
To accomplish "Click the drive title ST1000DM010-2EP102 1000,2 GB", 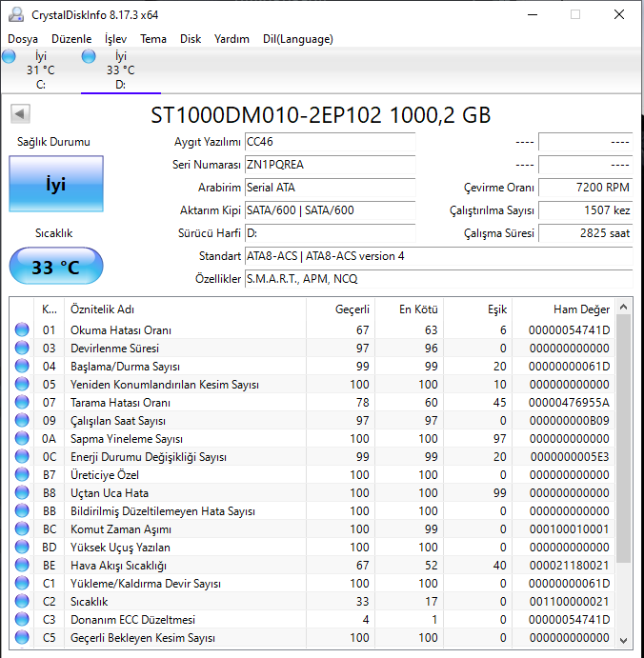I will (x=321, y=115).
